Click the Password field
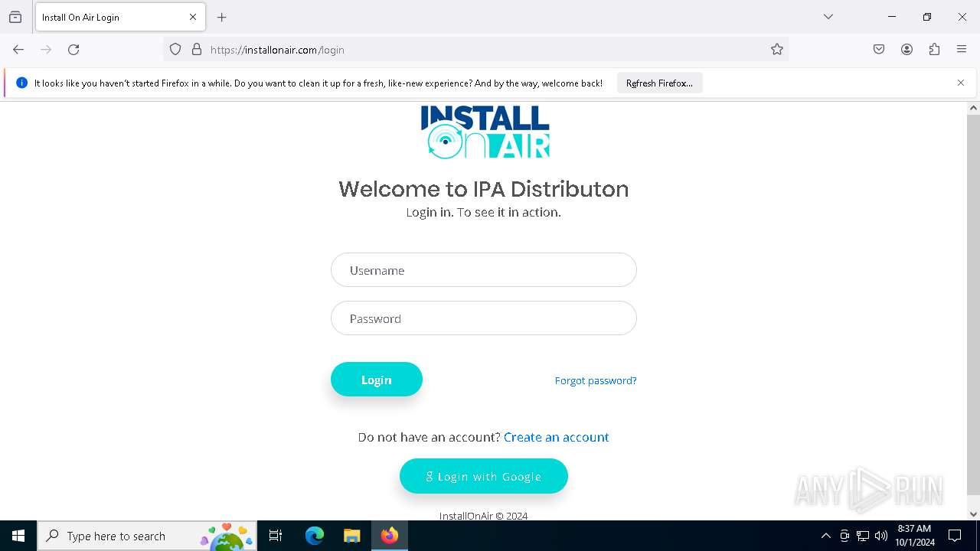Viewport: 980px width, 551px height. point(484,318)
